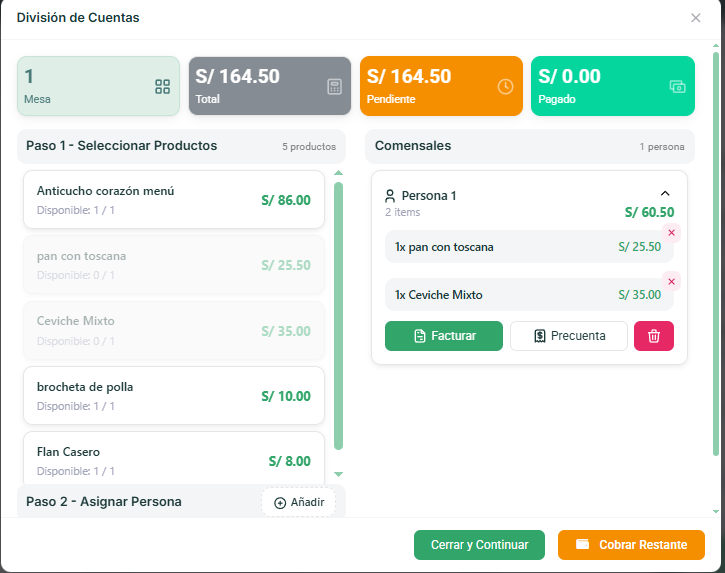The image size is (725, 573).
Task: Click the cash icon on Pagado card
Action: pos(677,86)
